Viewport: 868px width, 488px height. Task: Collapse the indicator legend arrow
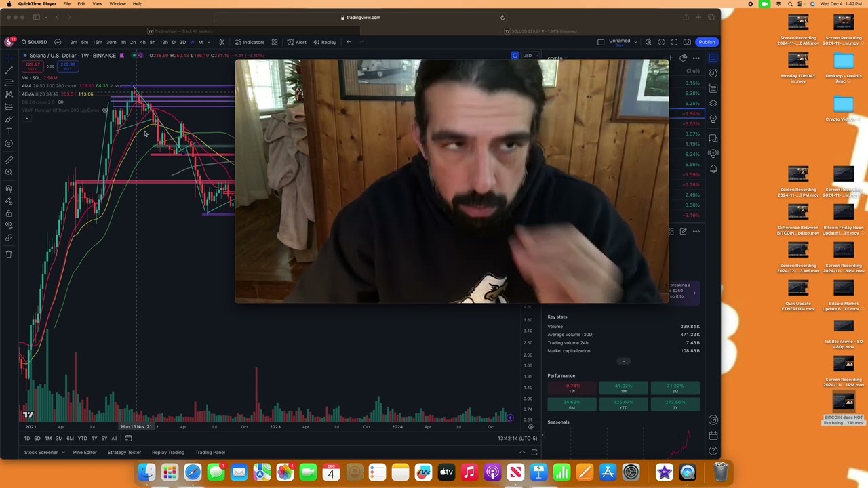pos(26,119)
